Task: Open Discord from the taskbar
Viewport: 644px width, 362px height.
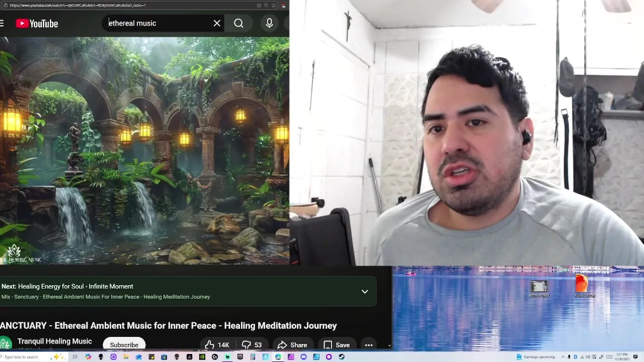Action: coord(303,357)
